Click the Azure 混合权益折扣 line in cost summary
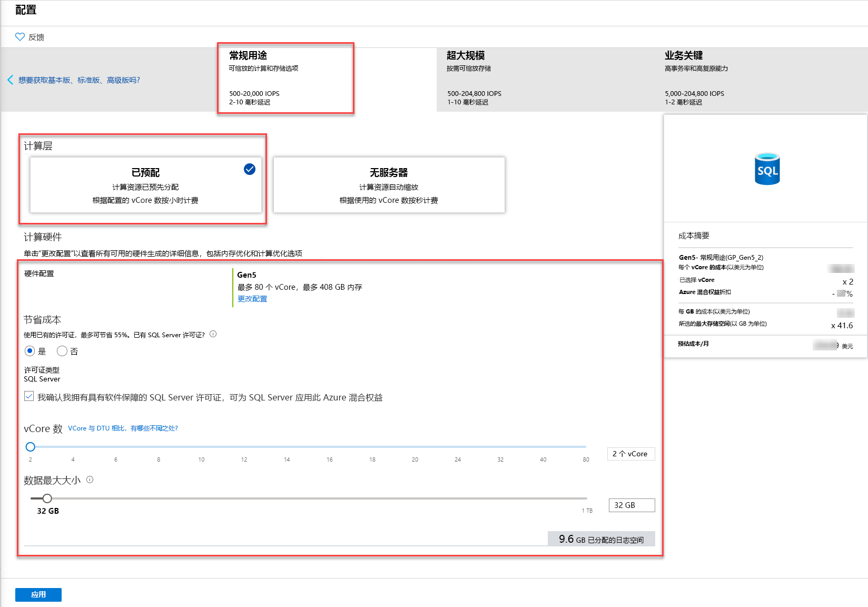The width and height of the screenshot is (868, 607). click(705, 292)
